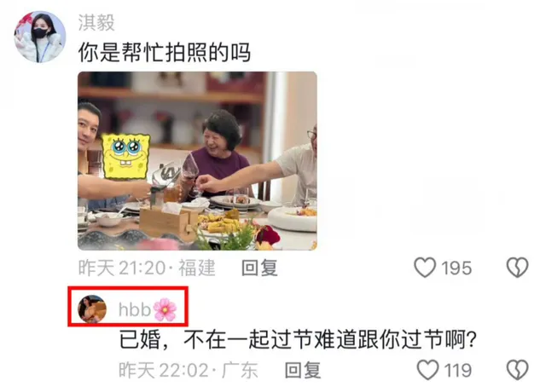
Task: Click the woman in purple in photo
Action: (x=218, y=153)
